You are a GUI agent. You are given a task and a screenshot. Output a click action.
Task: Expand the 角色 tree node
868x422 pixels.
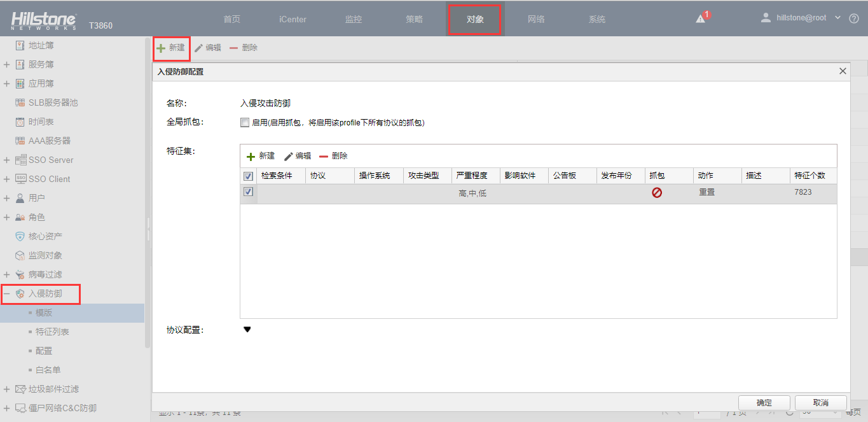(6, 217)
